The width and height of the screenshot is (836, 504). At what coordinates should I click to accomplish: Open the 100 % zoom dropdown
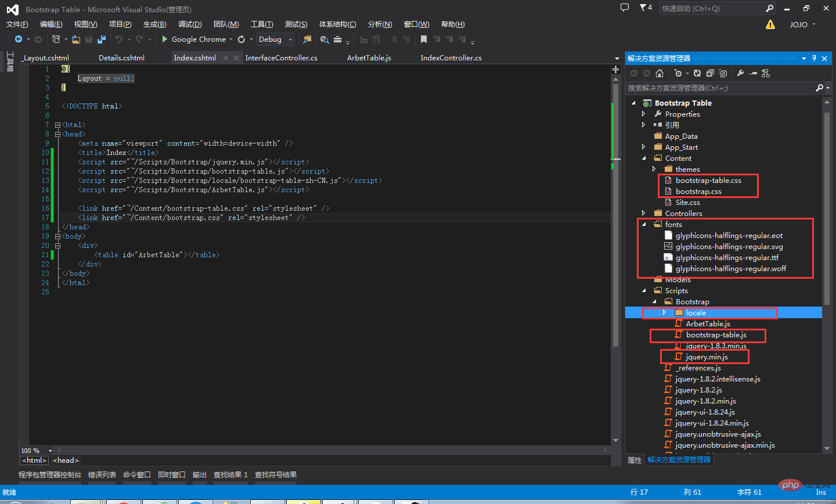pyautogui.click(x=51, y=451)
